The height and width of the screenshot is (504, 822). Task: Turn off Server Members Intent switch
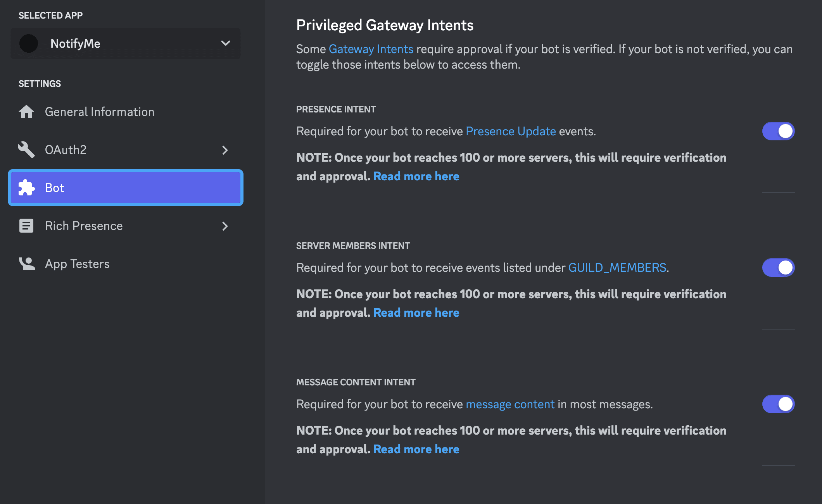pyautogui.click(x=778, y=268)
